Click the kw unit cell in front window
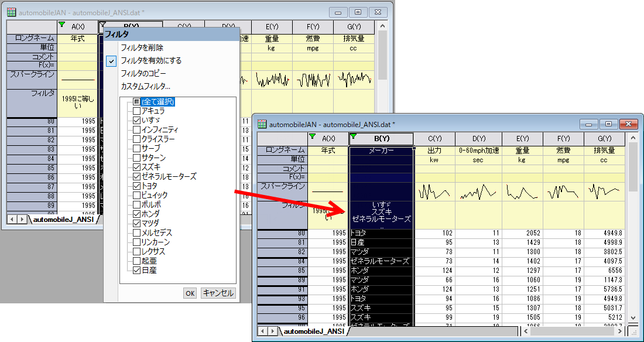Viewport: 644px width, 342px height. tap(434, 160)
